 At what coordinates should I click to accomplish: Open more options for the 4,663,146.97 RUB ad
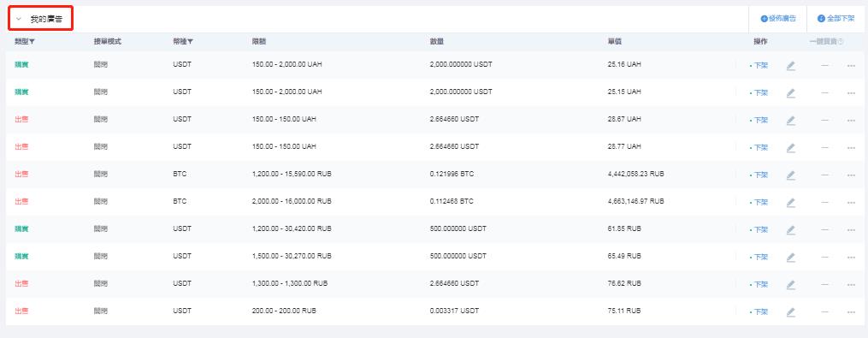click(851, 203)
